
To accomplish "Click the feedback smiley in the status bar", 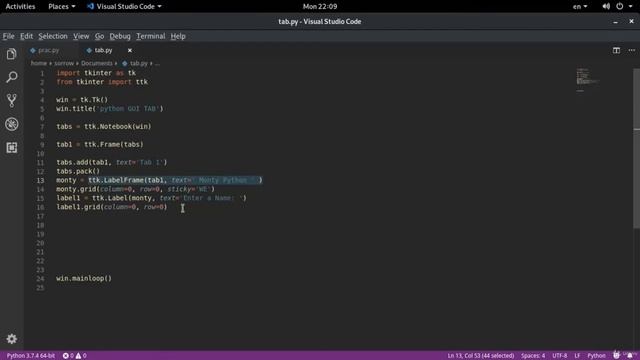I will point(616,355).
